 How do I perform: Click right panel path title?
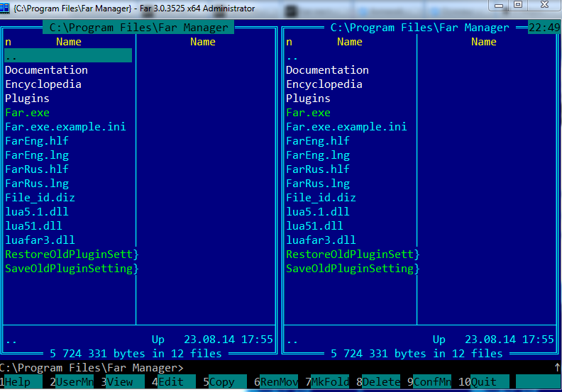tap(419, 28)
